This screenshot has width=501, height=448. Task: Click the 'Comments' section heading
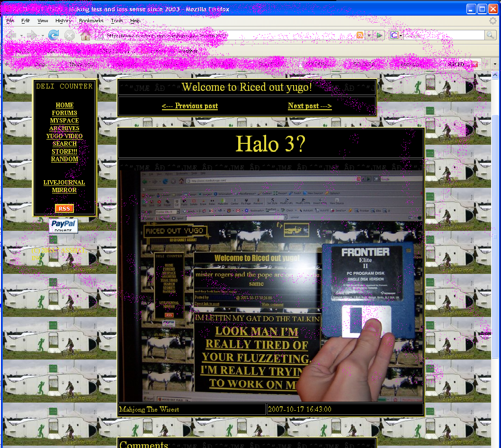click(144, 445)
